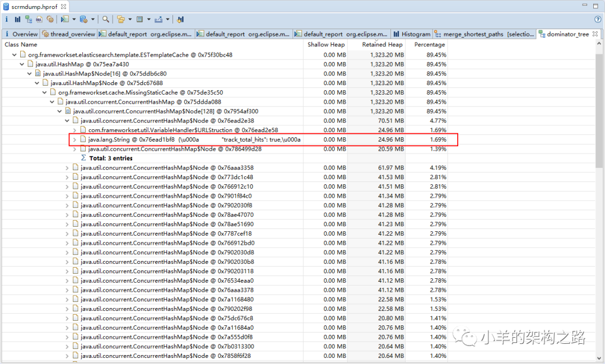Collapse the MissingStaticCache @ 0x75de35c50 node
This screenshot has width=605, height=364.
[44, 92]
